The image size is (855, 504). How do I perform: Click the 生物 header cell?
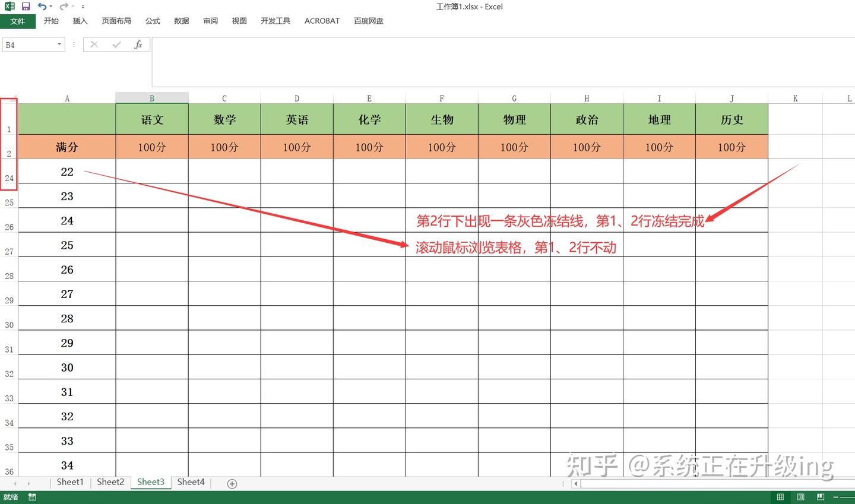pyautogui.click(x=442, y=119)
